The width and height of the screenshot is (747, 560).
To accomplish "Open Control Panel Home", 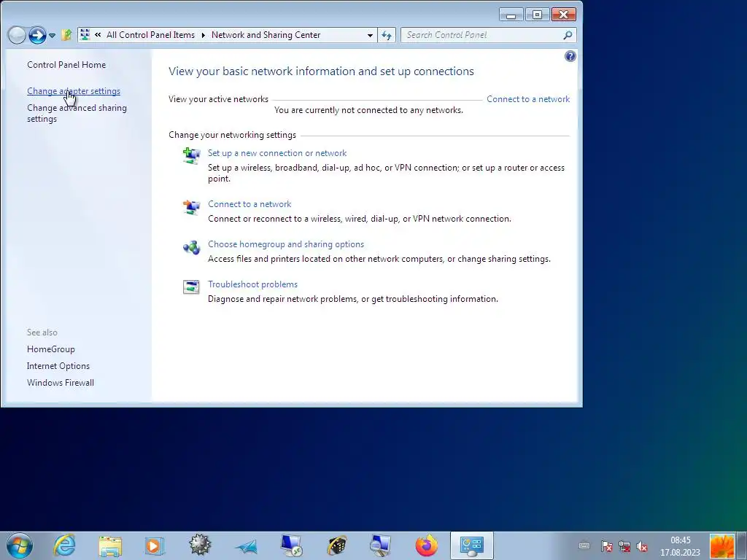I will click(x=66, y=65).
